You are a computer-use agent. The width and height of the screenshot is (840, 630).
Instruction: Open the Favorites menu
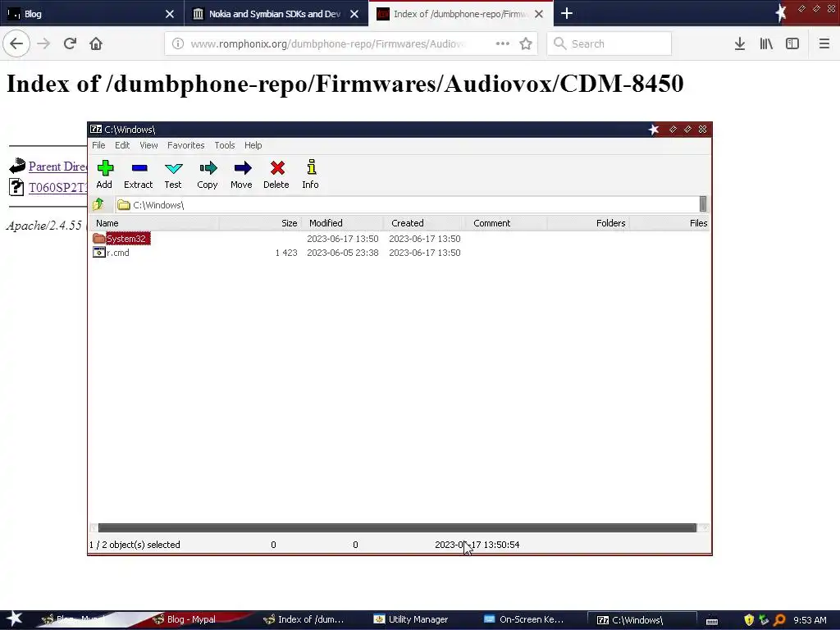pyautogui.click(x=186, y=145)
